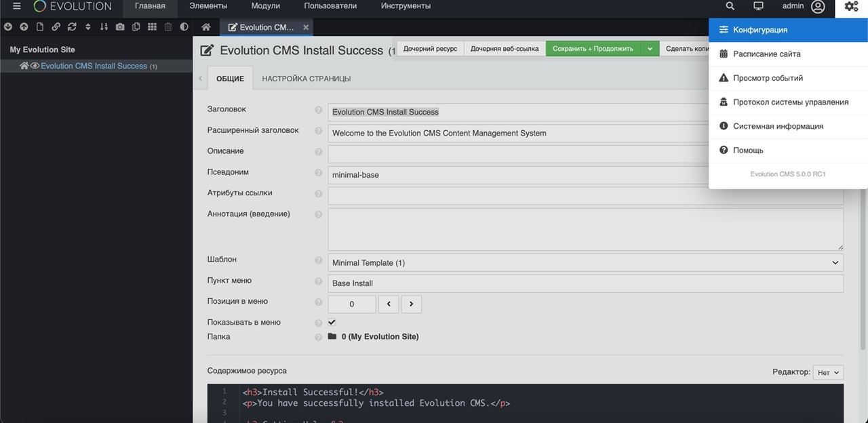Click Дочерняя веб-ссылка button

point(505,49)
